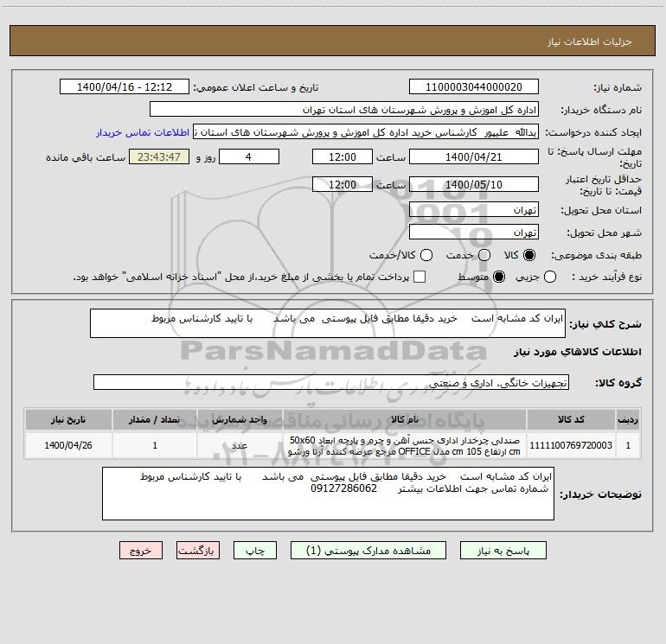Screen dimensions: 666x644
Task: Select the کالا radio button
Action: click(529, 255)
